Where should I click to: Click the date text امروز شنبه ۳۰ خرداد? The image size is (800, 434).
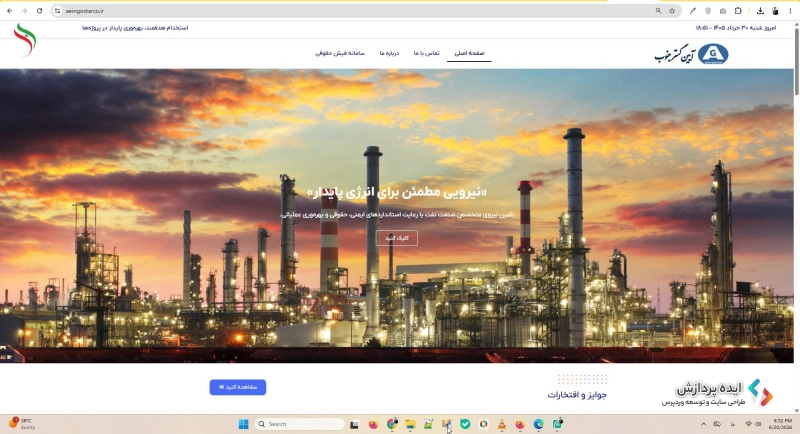pos(736,28)
